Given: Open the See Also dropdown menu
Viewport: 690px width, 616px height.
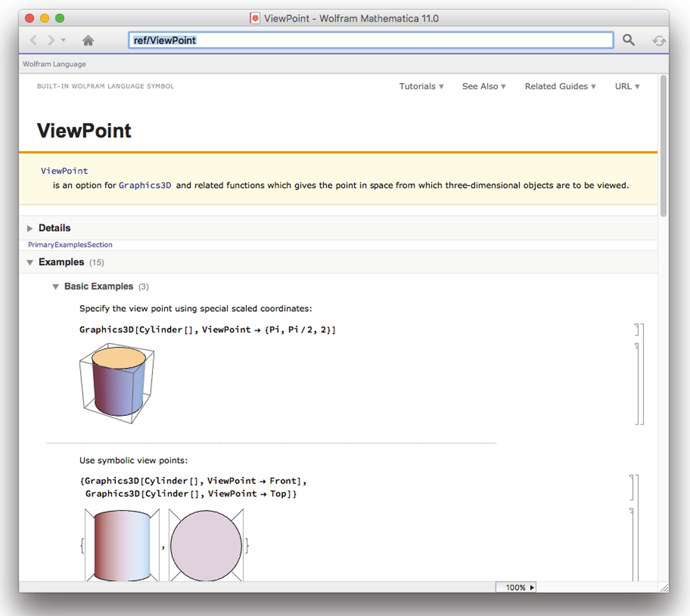Looking at the screenshot, I should [484, 86].
